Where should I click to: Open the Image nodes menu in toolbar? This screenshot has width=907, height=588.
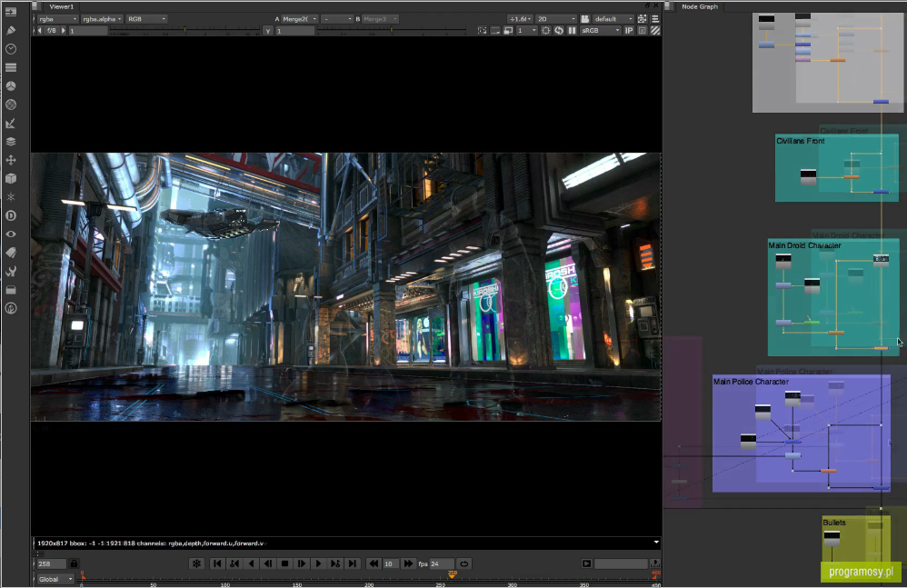pos(10,12)
